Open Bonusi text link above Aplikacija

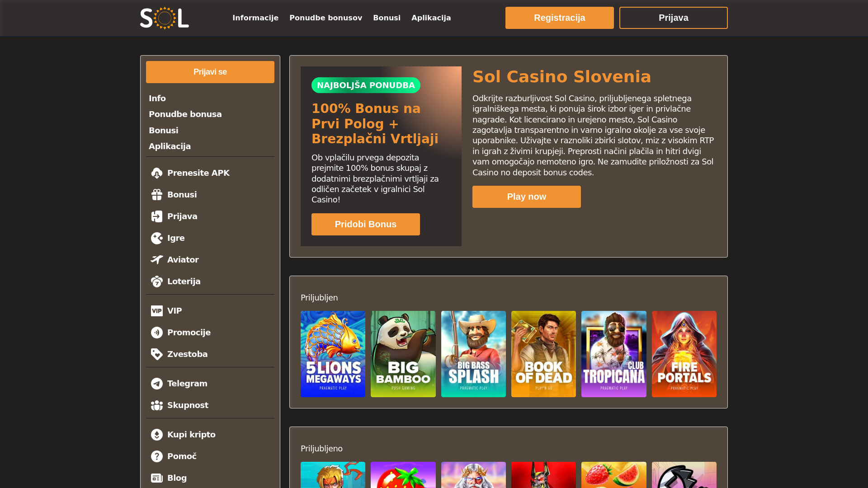[164, 131]
